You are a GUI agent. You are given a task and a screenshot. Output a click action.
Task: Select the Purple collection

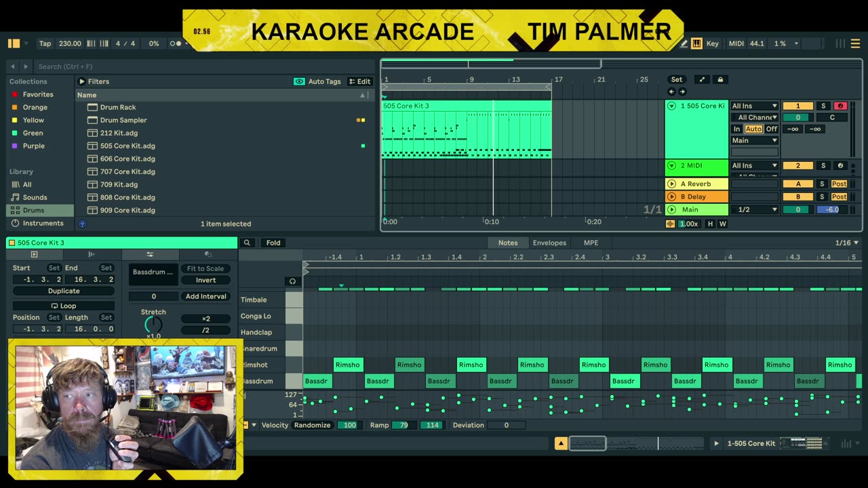pos(34,146)
